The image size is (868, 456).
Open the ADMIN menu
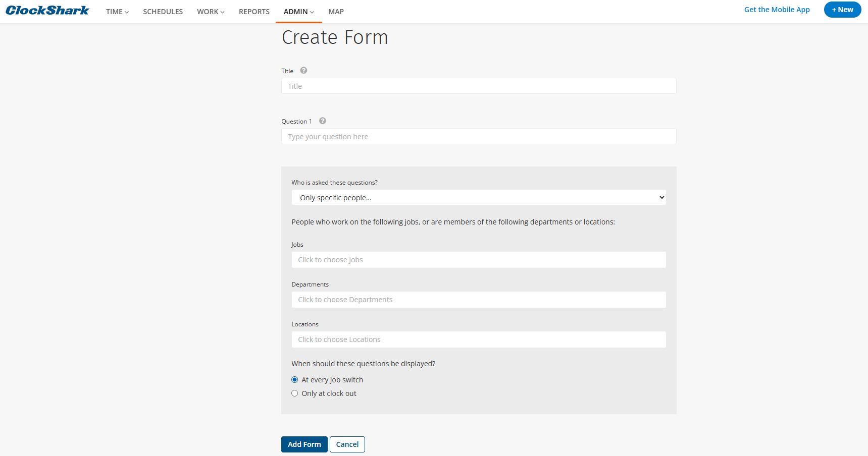(298, 12)
